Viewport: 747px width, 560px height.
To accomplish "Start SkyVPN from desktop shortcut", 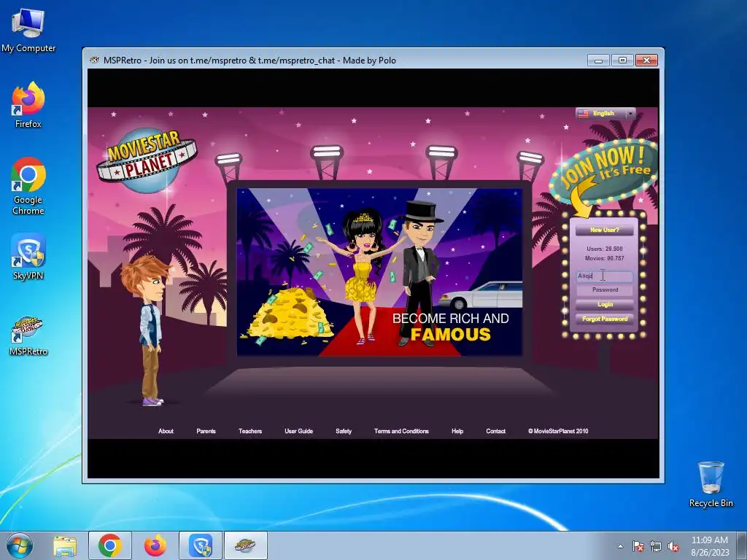I will click(x=28, y=257).
